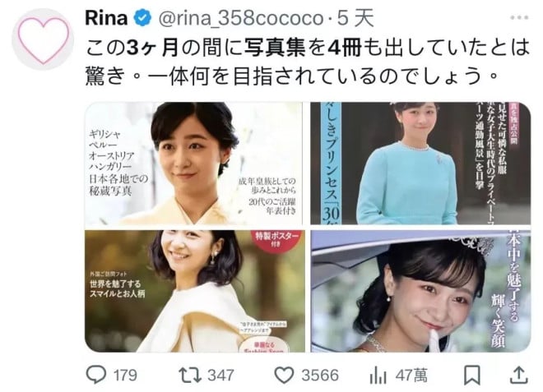The image size is (543, 392).
Task: View analytics bar chart icon
Action: 378,375
